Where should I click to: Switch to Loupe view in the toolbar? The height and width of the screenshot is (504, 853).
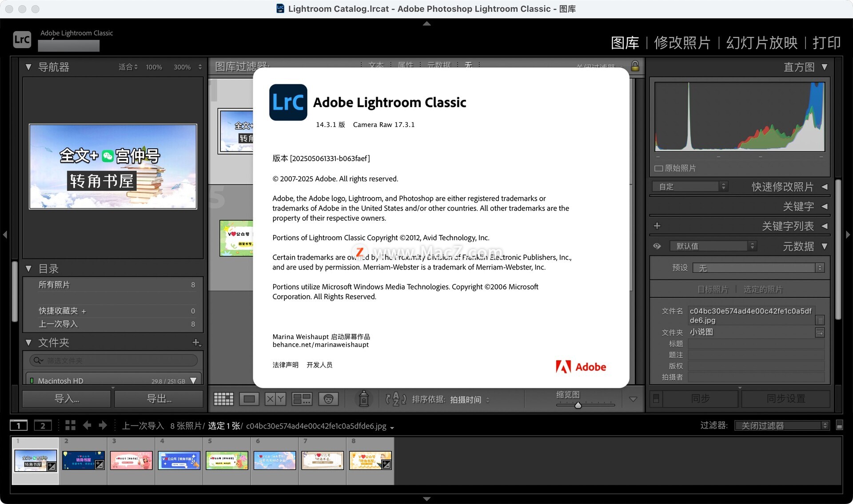coord(249,399)
